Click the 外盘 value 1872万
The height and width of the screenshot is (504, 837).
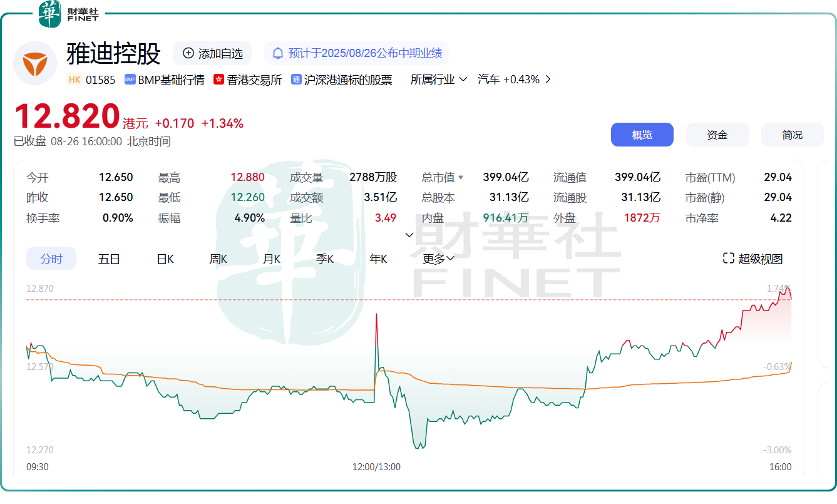(642, 218)
